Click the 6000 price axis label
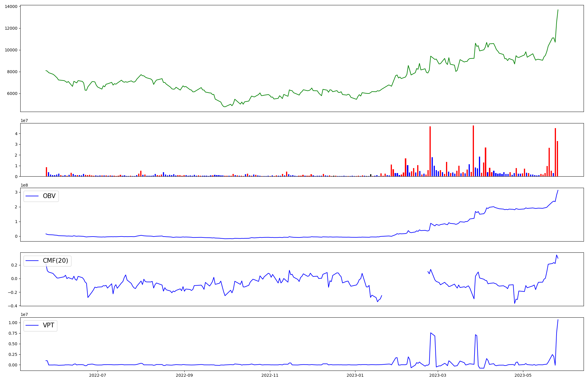Screen dimensions: 588x382 click(x=12, y=93)
